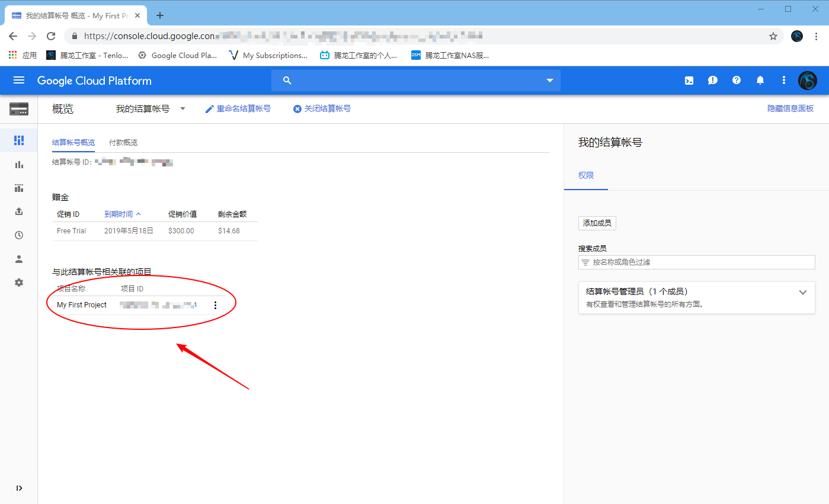The height and width of the screenshot is (504, 829).
Task: Click 关闭结算帐号 close billing button
Action: pos(322,109)
